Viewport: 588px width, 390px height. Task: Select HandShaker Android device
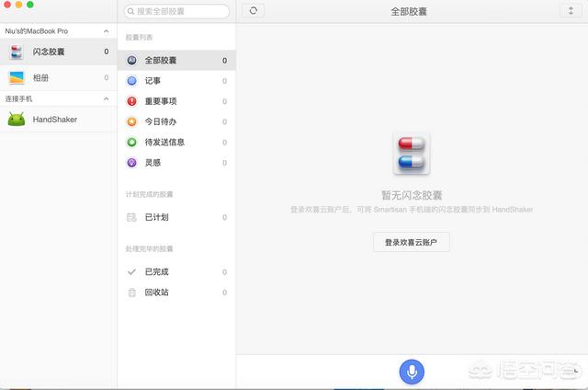pos(54,119)
